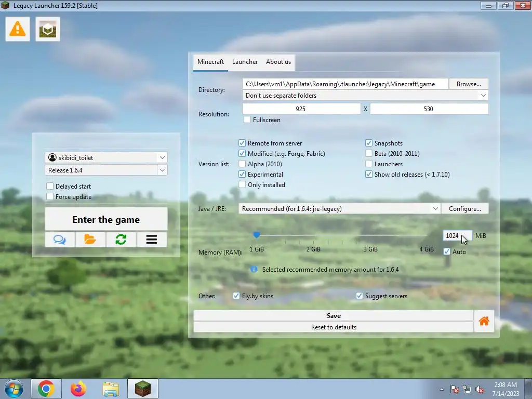Click the orange warning triangle icon

click(17, 29)
